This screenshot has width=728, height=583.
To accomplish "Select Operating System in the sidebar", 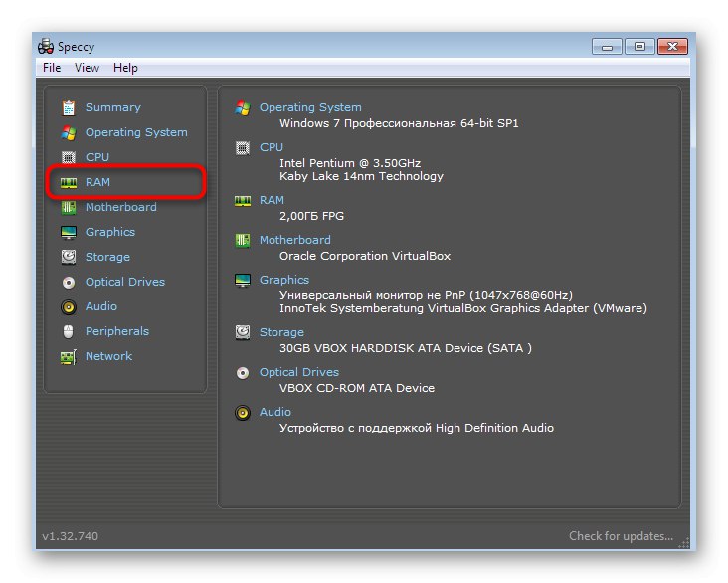I will tap(136, 133).
